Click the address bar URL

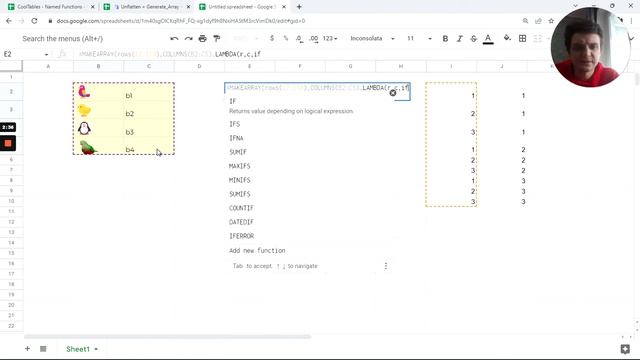click(181, 21)
